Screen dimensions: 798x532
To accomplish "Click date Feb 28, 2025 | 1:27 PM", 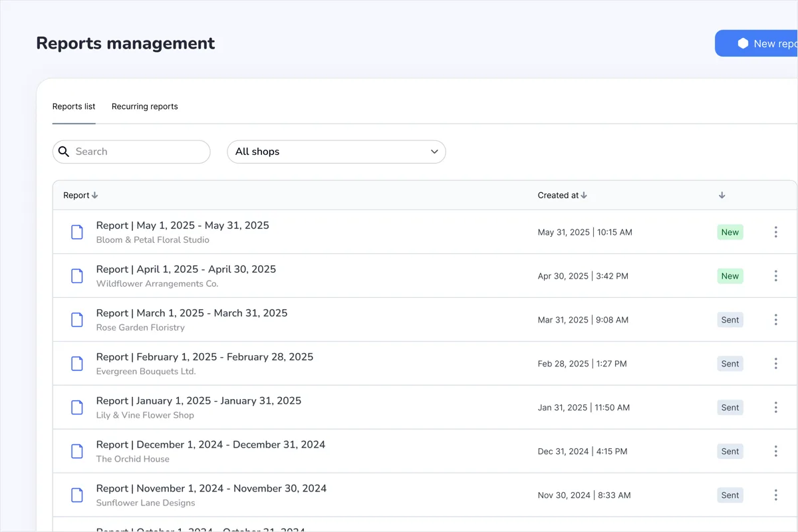I will (x=583, y=364).
